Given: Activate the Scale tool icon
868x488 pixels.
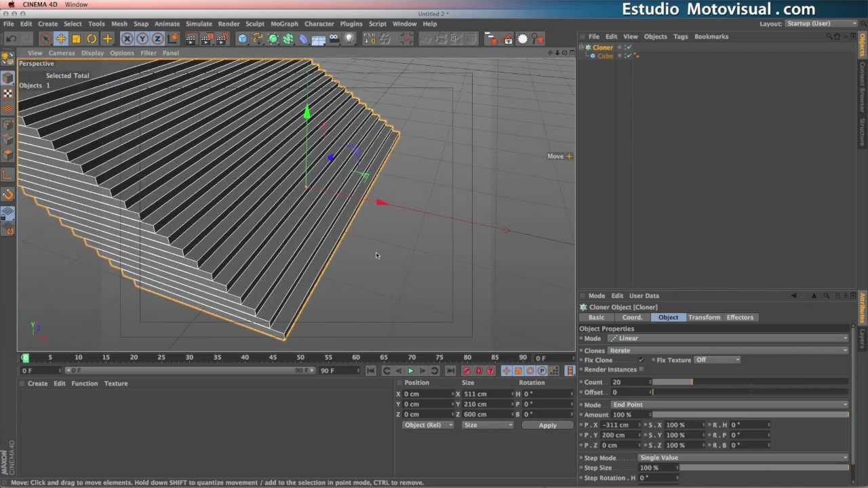Looking at the screenshot, I should pos(76,39).
